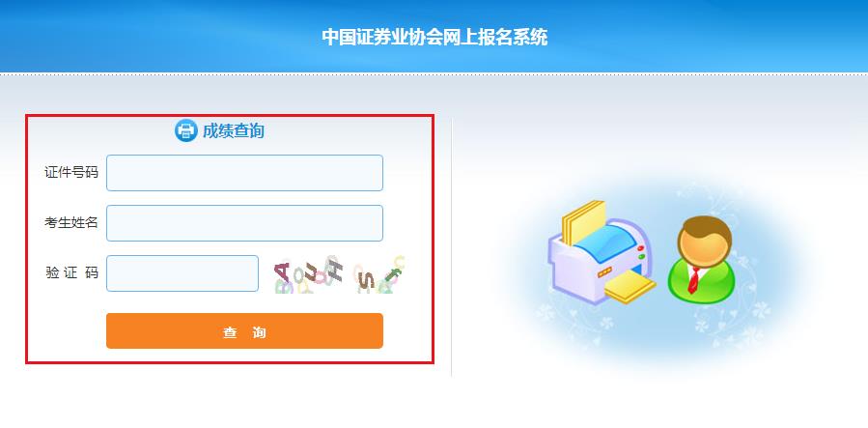Focus the 证件号码 input field
Image resolution: width=868 pixels, height=428 pixels.
pyautogui.click(x=244, y=173)
